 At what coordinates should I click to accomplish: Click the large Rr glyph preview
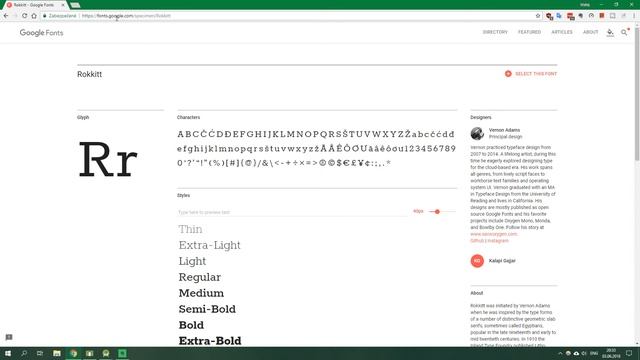(108, 159)
